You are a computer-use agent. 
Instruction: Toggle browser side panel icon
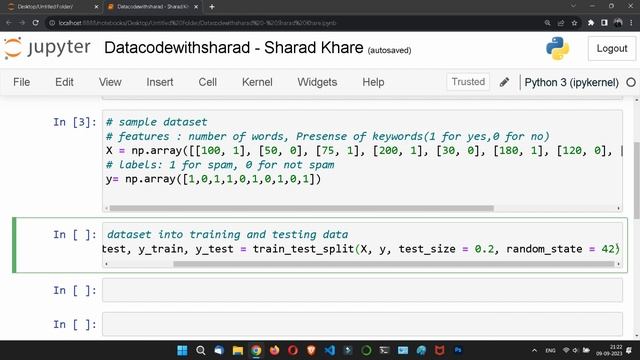pyautogui.click(x=604, y=23)
